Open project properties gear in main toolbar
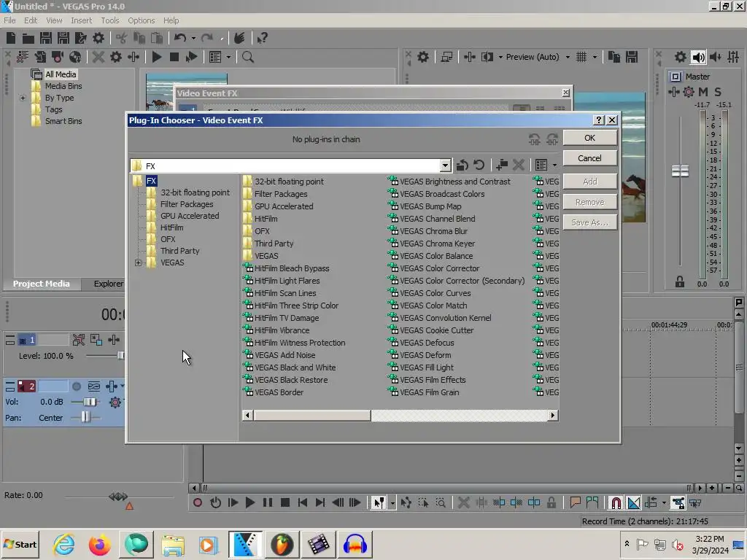This screenshot has height=560, width=747. coord(98,38)
